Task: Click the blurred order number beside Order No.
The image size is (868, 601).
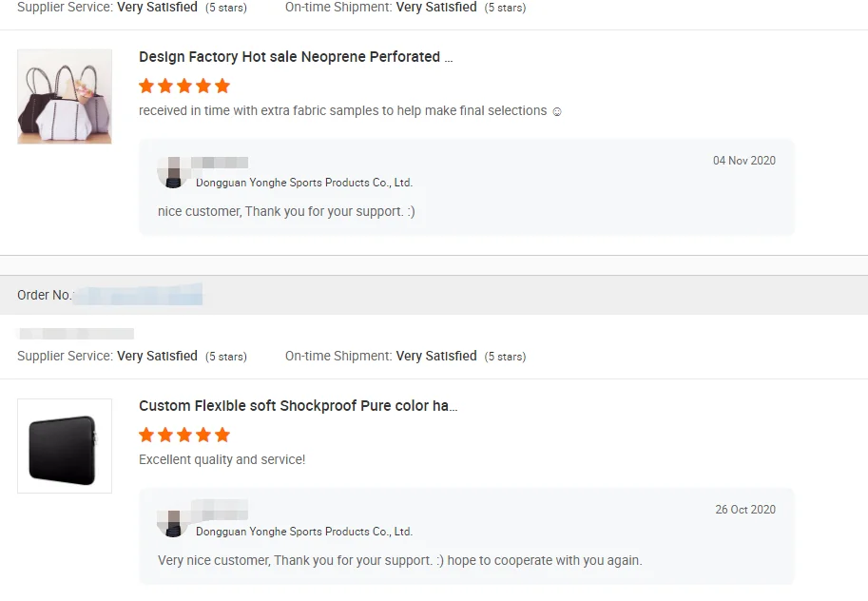Action: (x=139, y=295)
